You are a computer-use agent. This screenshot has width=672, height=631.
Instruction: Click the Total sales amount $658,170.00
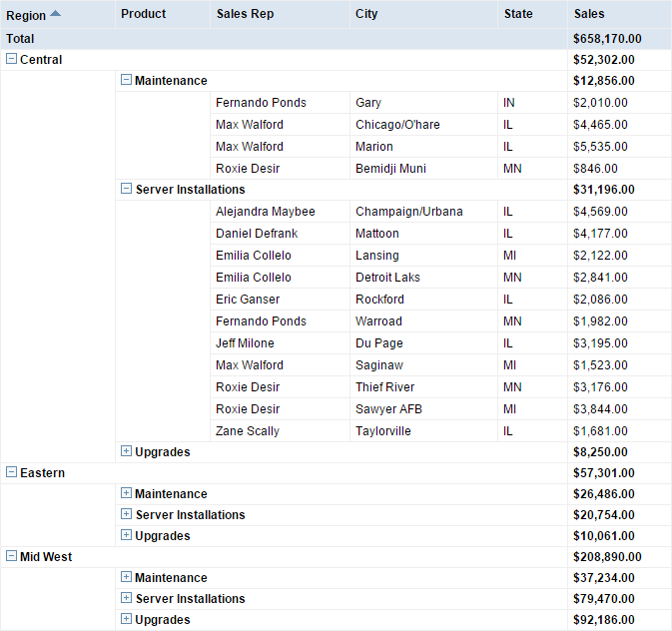(x=607, y=39)
